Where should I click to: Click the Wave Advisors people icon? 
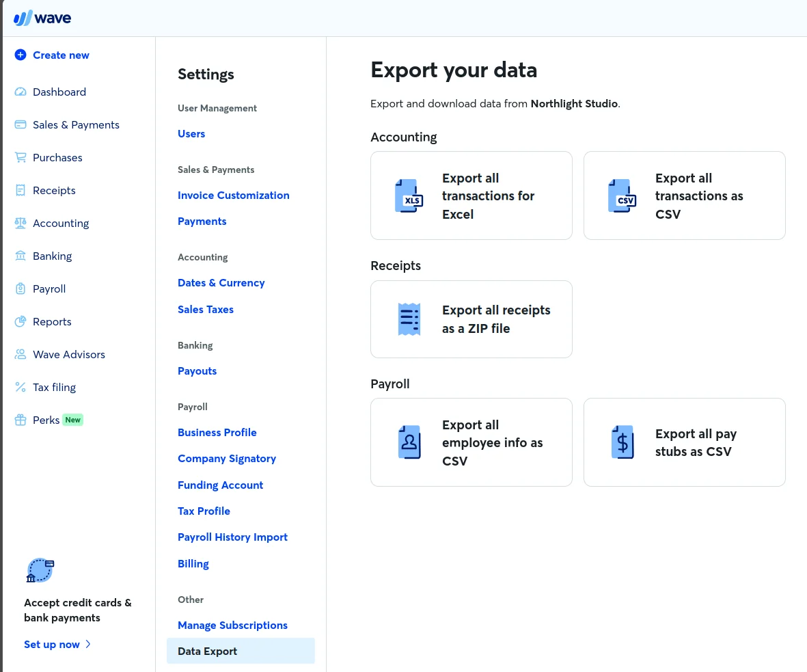click(x=20, y=354)
